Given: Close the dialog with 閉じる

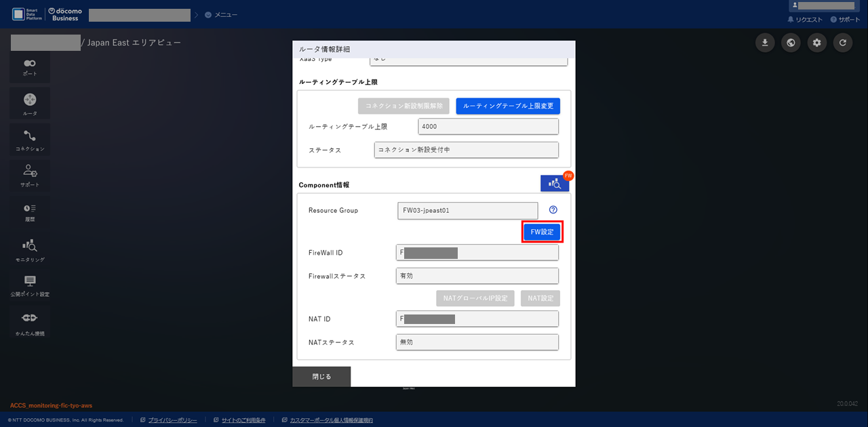Looking at the screenshot, I should [x=321, y=377].
